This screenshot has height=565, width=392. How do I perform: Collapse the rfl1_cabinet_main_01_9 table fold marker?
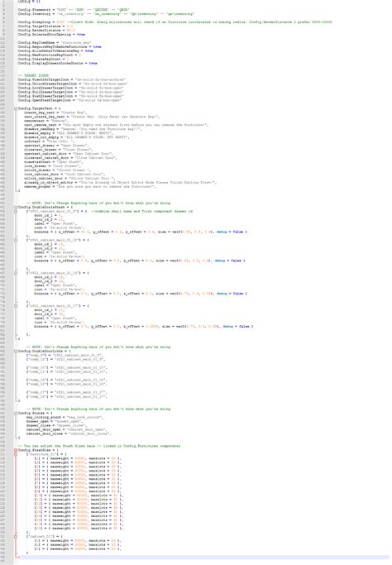tap(16, 211)
